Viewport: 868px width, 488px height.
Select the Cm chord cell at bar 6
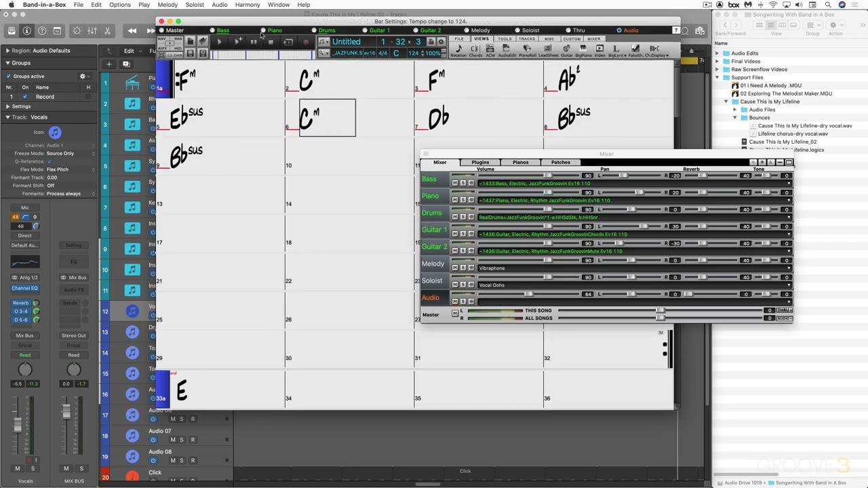point(327,118)
